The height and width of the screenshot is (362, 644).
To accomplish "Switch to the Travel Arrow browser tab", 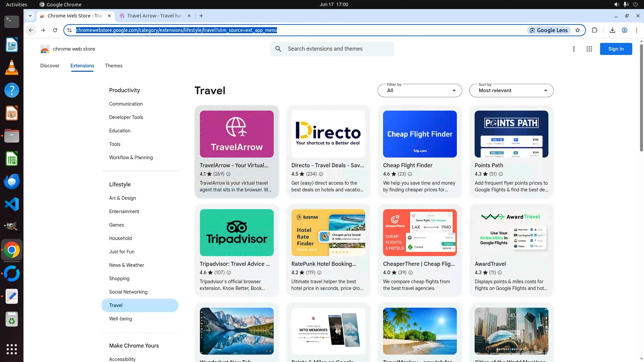I will point(155,16).
